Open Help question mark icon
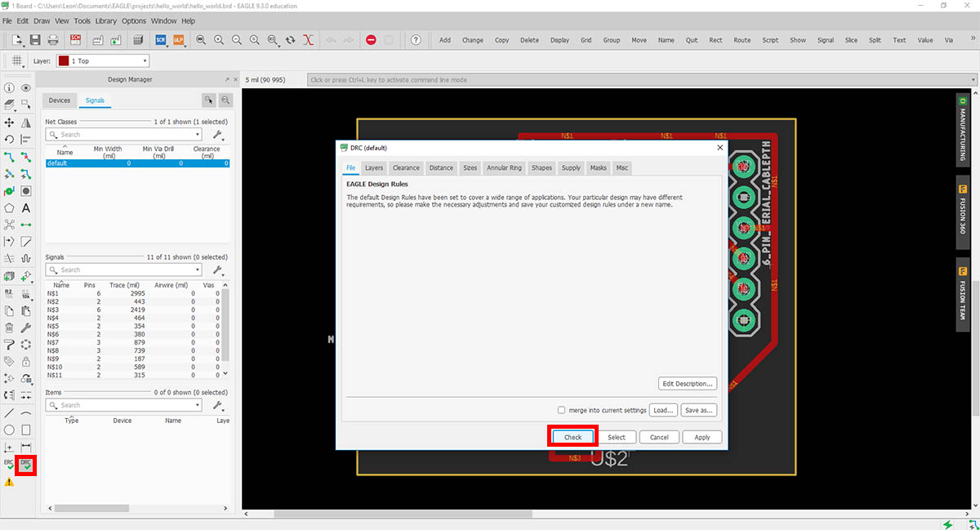This screenshot has height=530, width=980. pyautogui.click(x=416, y=40)
